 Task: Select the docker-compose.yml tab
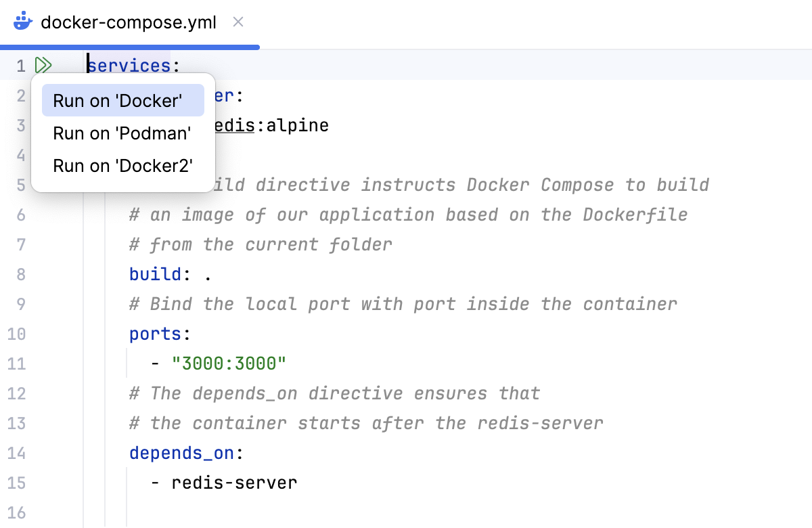pos(129,22)
